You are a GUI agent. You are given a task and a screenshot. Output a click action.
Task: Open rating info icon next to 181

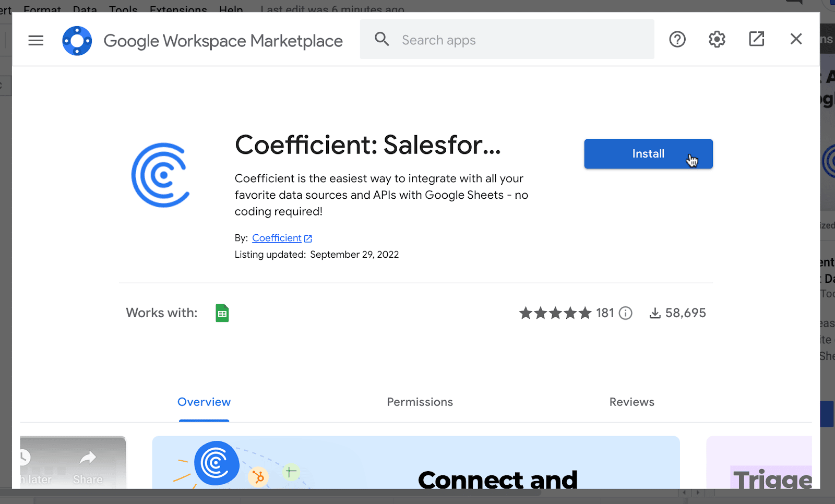[x=625, y=313]
